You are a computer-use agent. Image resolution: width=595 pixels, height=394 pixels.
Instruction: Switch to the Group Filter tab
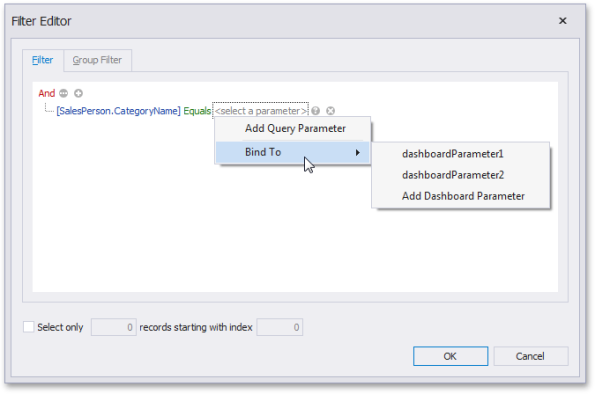[97, 60]
